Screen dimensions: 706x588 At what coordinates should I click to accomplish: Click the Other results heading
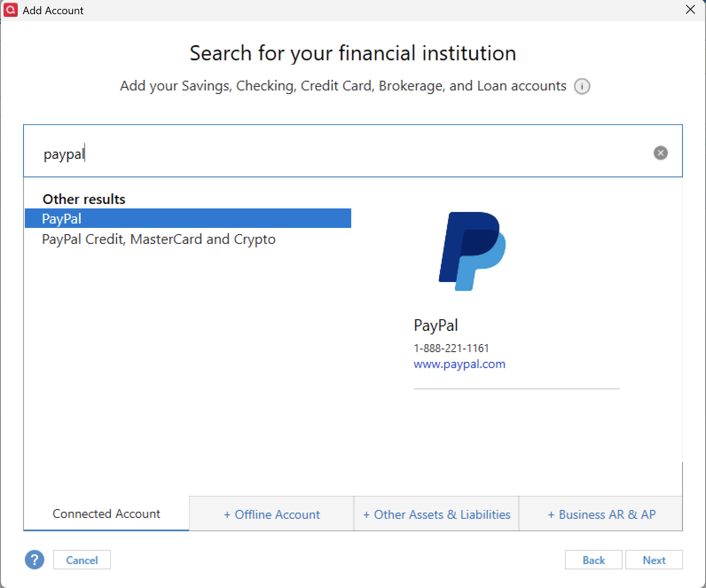[84, 199]
